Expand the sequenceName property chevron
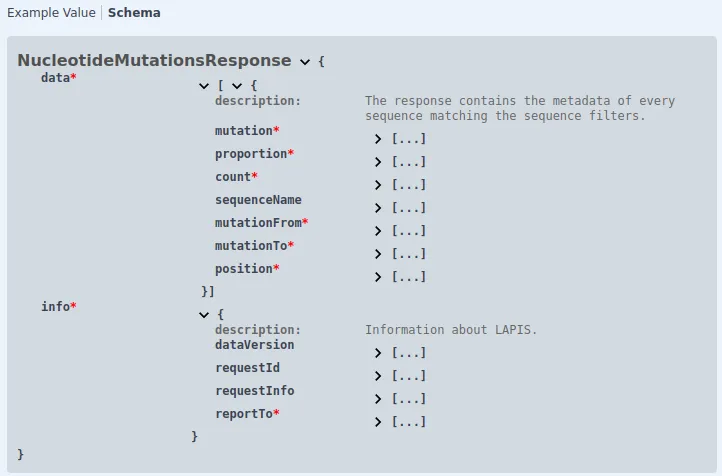The width and height of the screenshot is (722, 476). 378,208
